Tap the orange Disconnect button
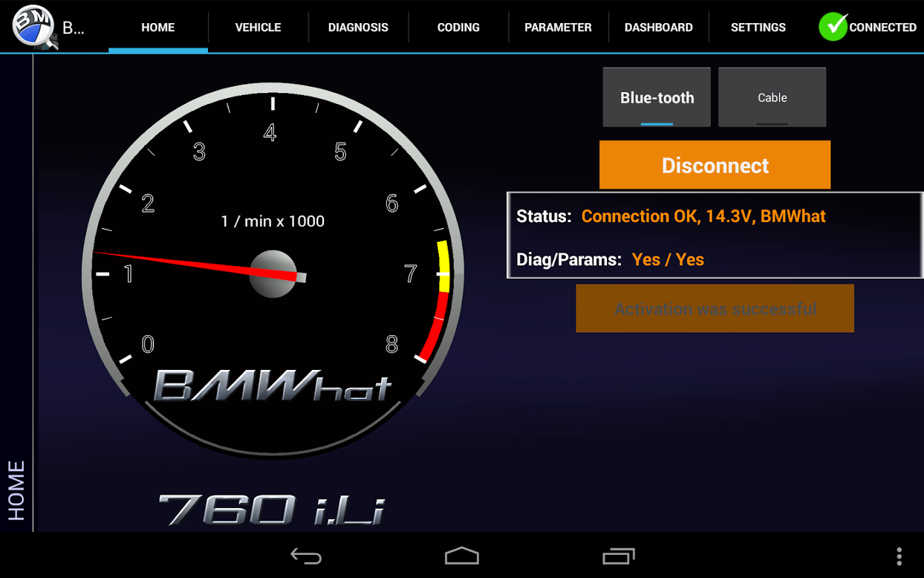Screen dimensions: 924x578 click(715, 165)
